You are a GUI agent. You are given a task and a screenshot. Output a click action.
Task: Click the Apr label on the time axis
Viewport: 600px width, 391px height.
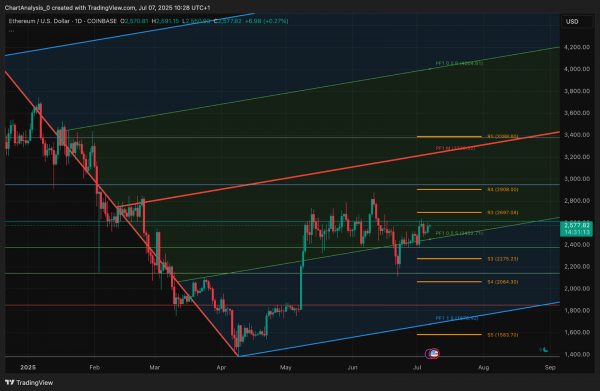point(221,367)
